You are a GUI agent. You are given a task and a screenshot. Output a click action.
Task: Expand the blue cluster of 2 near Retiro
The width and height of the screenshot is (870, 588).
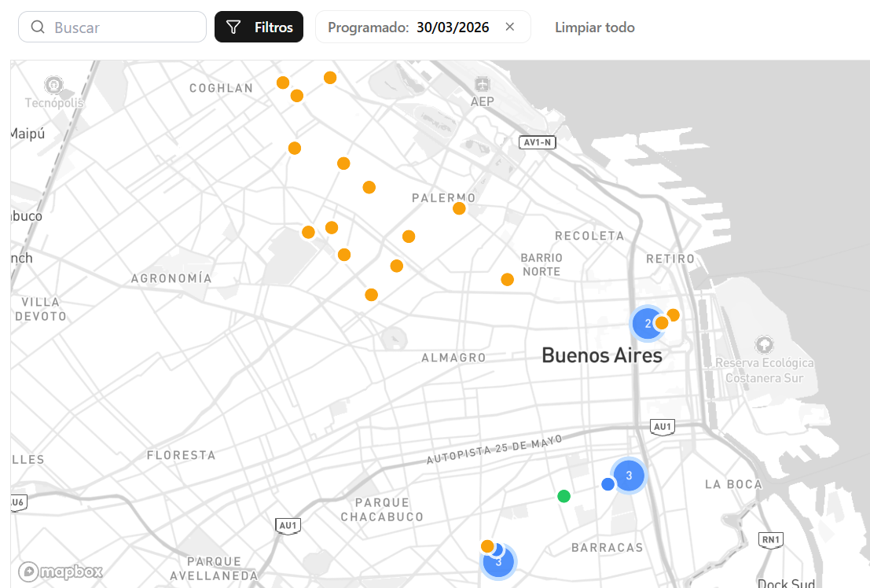(x=646, y=323)
